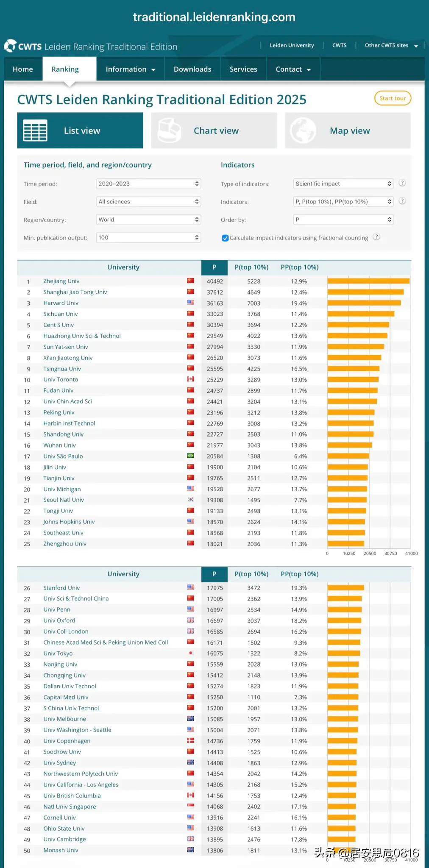The height and width of the screenshot is (868, 429).
Task: Click help icon beside fractional counting
Action: [376, 237]
